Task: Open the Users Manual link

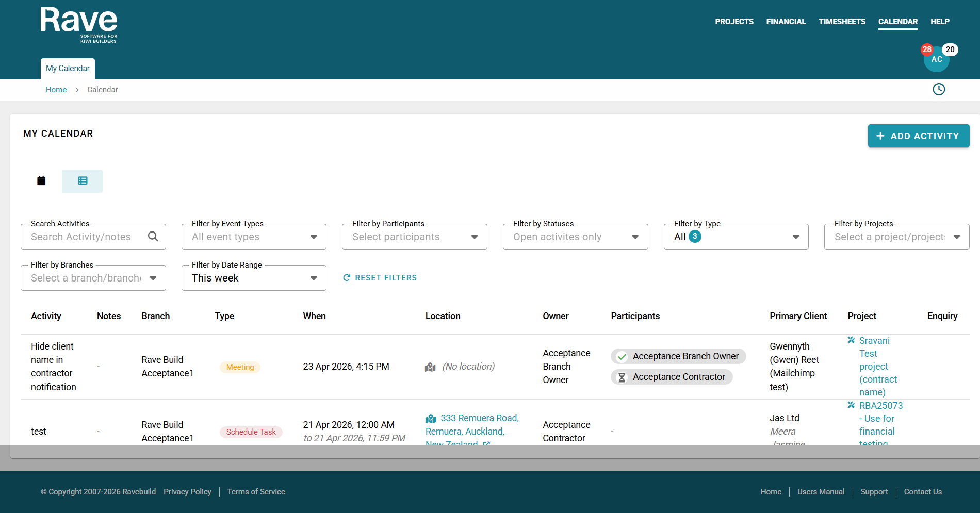Action: (x=821, y=492)
